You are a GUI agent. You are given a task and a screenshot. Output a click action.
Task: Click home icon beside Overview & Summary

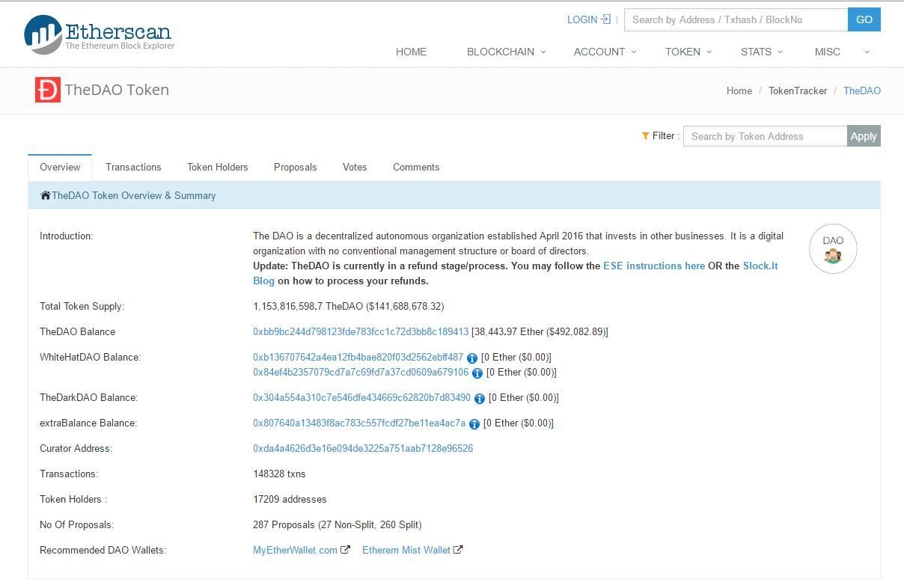[46, 195]
